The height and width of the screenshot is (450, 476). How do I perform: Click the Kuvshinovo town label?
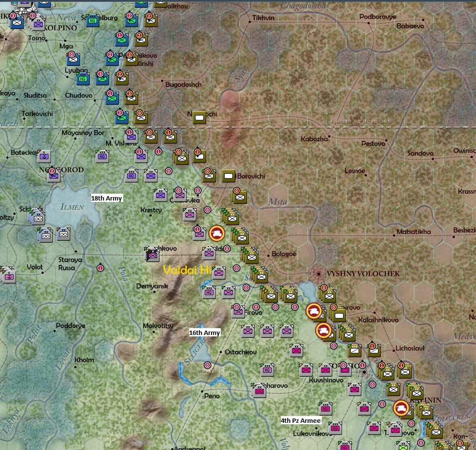click(326, 380)
